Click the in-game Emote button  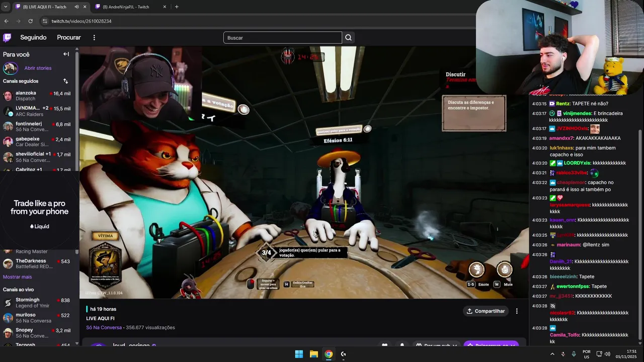(x=476, y=269)
